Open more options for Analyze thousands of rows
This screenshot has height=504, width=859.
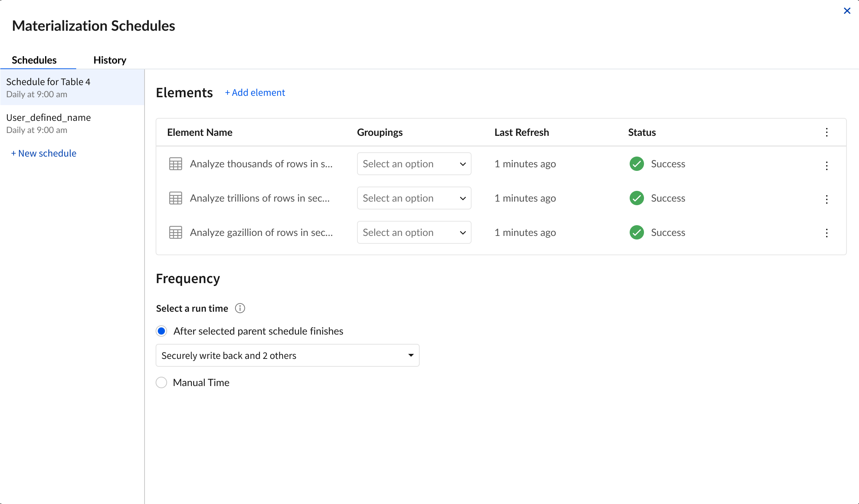pyautogui.click(x=826, y=165)
